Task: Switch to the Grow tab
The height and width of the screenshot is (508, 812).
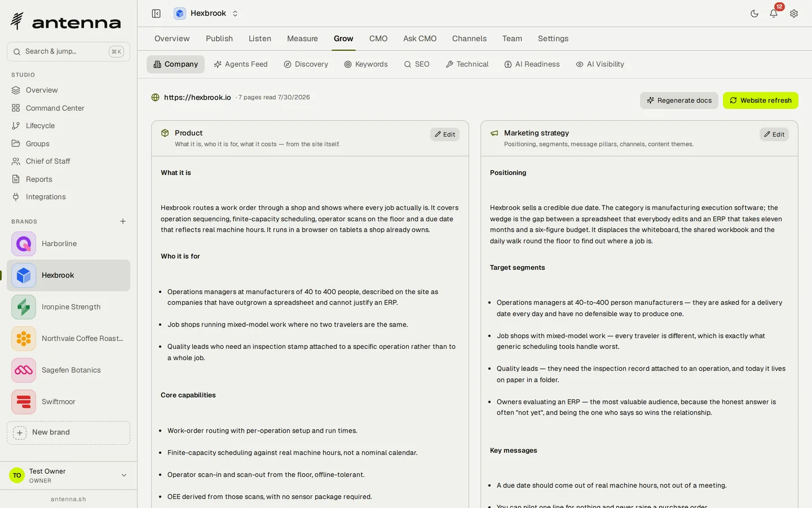Action: tap(343, 38)
